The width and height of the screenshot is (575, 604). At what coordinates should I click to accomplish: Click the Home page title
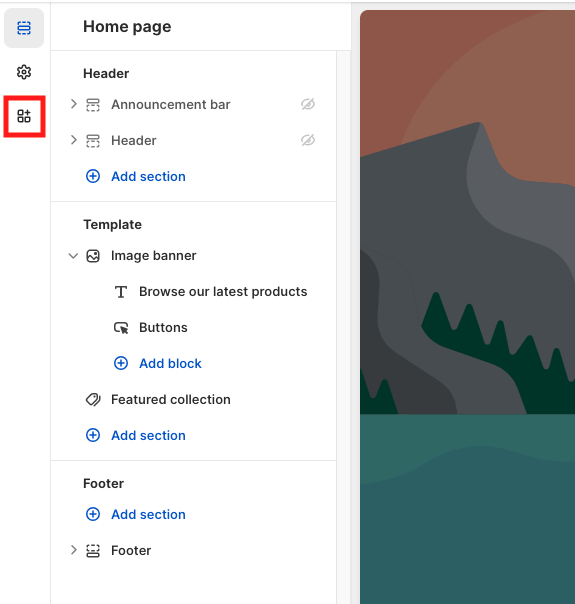127,27
